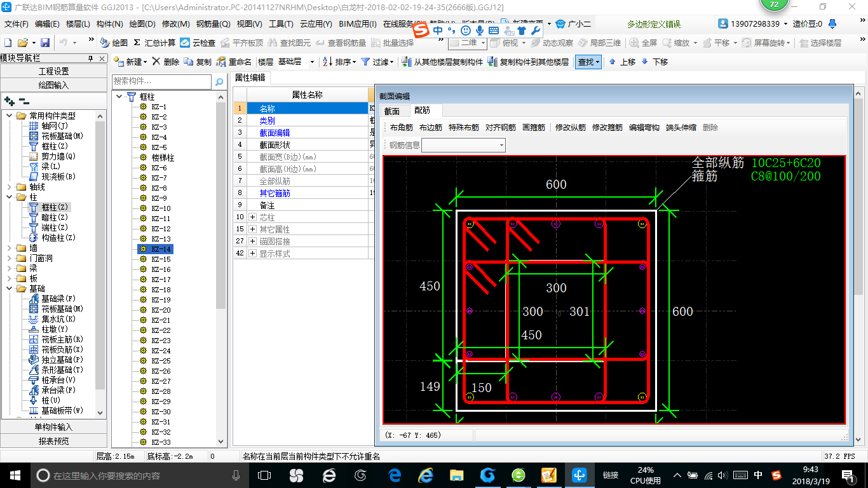868x488 pixels.
Task: Click the 画箍筋 button
Action: (x=534, y=127)
